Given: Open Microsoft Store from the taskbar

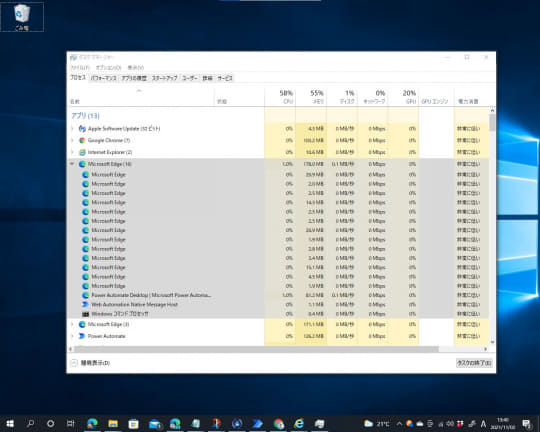Looking at the screenshot, I should click(x=133, y=423).
